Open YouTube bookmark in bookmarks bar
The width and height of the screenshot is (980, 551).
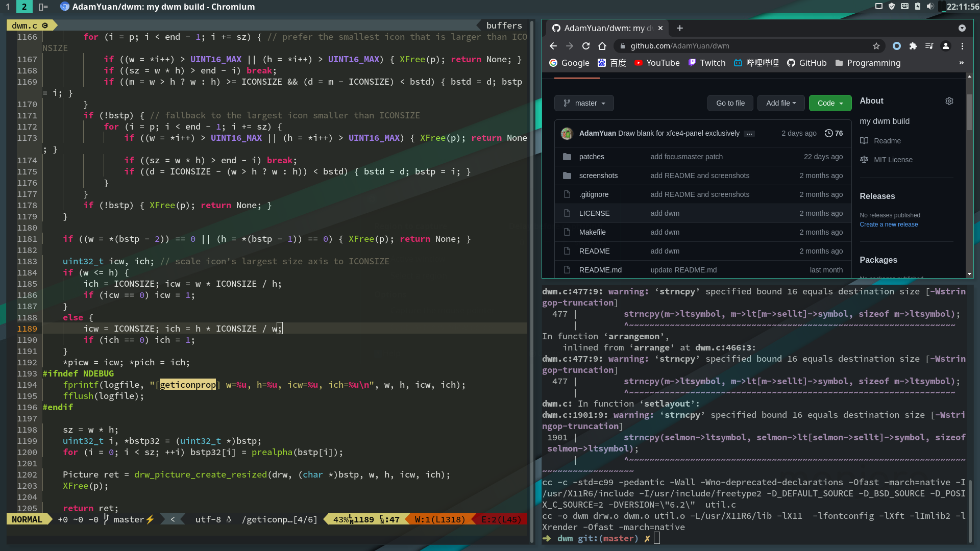[x=657, y=63]
